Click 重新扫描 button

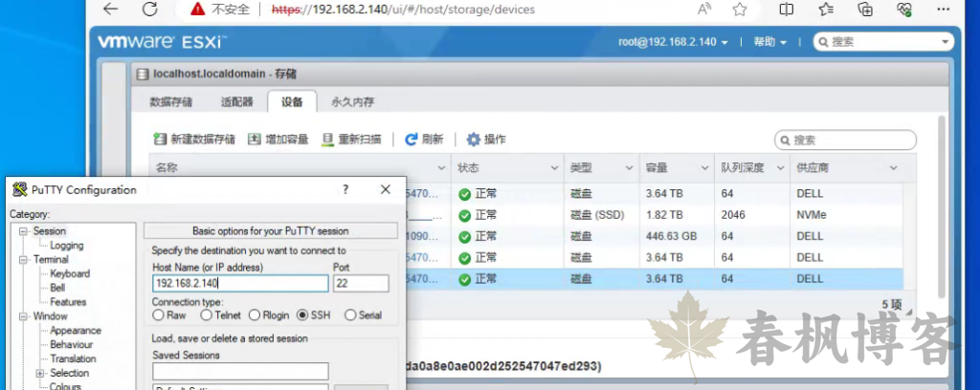pos(351,140)
